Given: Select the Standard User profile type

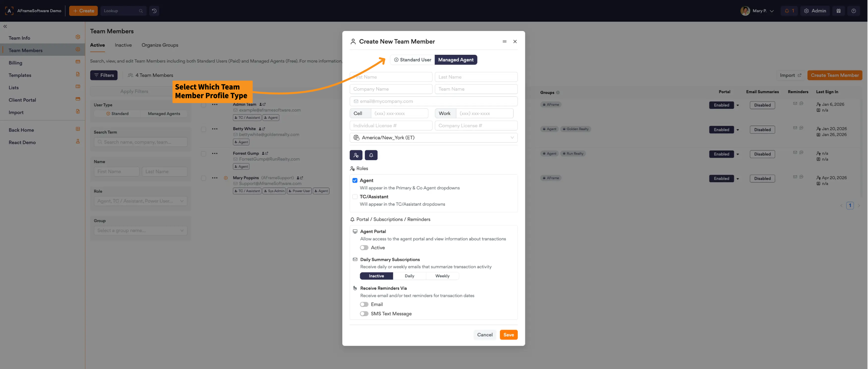Looking at the screenshot, I should tap(412, 60).
